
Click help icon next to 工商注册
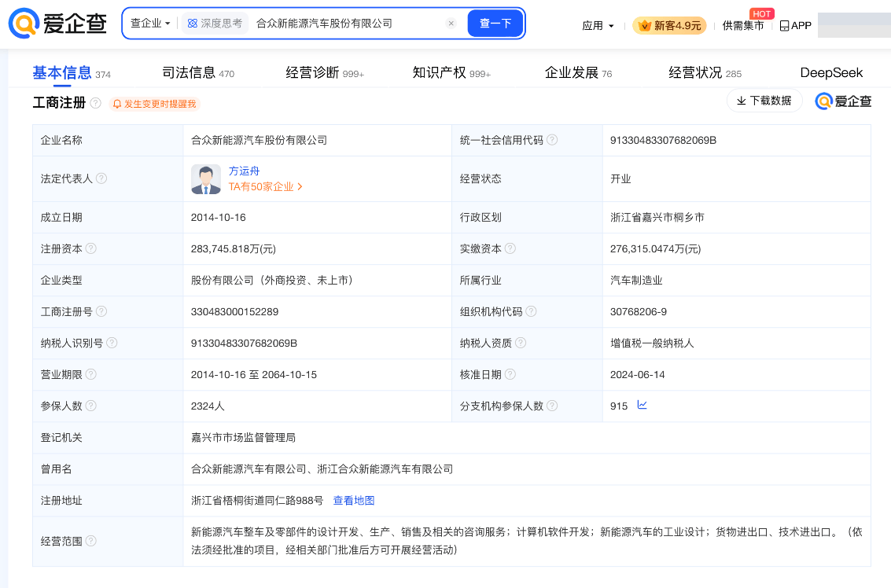(x=96, y=103)
